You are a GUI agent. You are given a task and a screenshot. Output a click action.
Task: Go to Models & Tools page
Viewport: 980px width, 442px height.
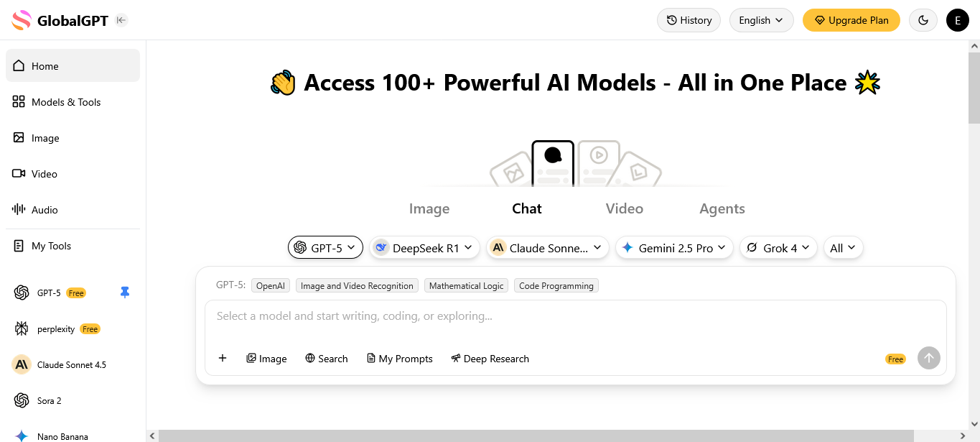pyautogui.click(x=66, y=102)
